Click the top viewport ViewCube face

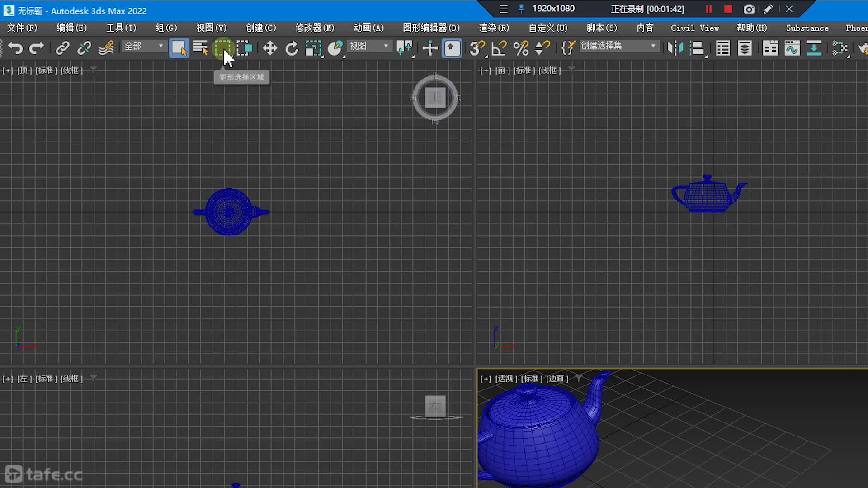(435, 98)
